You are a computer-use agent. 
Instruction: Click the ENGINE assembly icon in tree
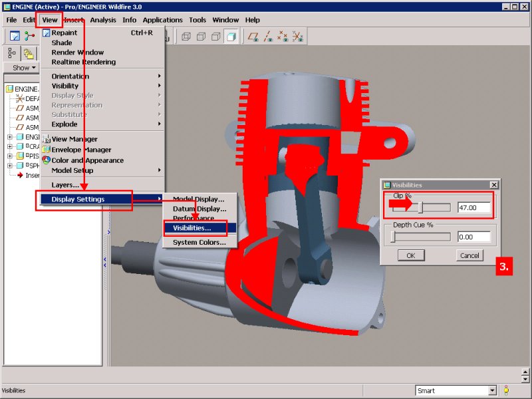click(9, 89)
